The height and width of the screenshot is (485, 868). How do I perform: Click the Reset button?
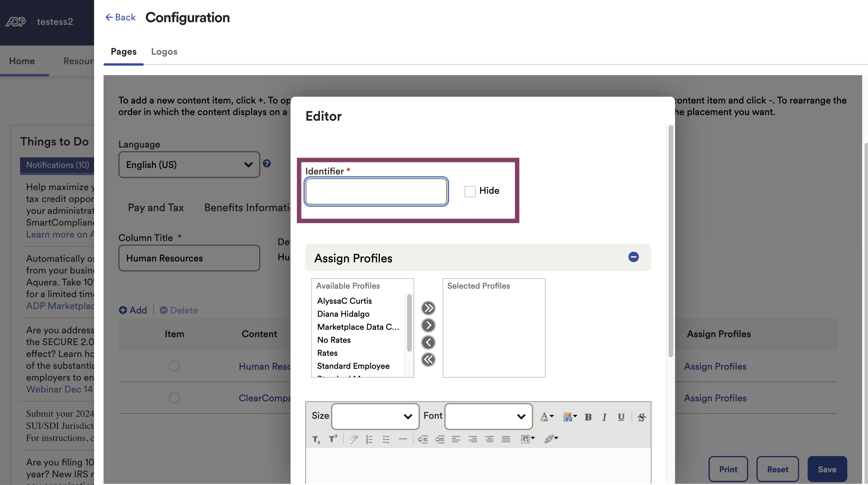(x=778, y=469)
